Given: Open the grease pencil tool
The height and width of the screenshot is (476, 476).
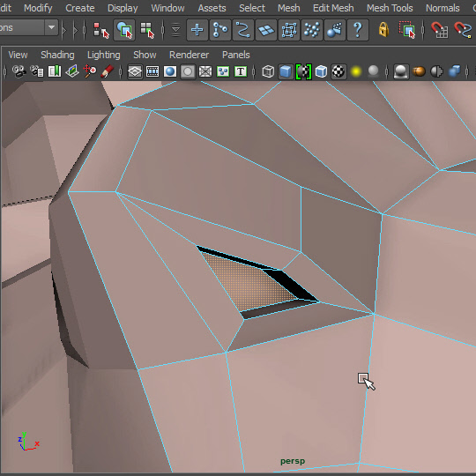Looking at the screenshot, I should 108,71.
